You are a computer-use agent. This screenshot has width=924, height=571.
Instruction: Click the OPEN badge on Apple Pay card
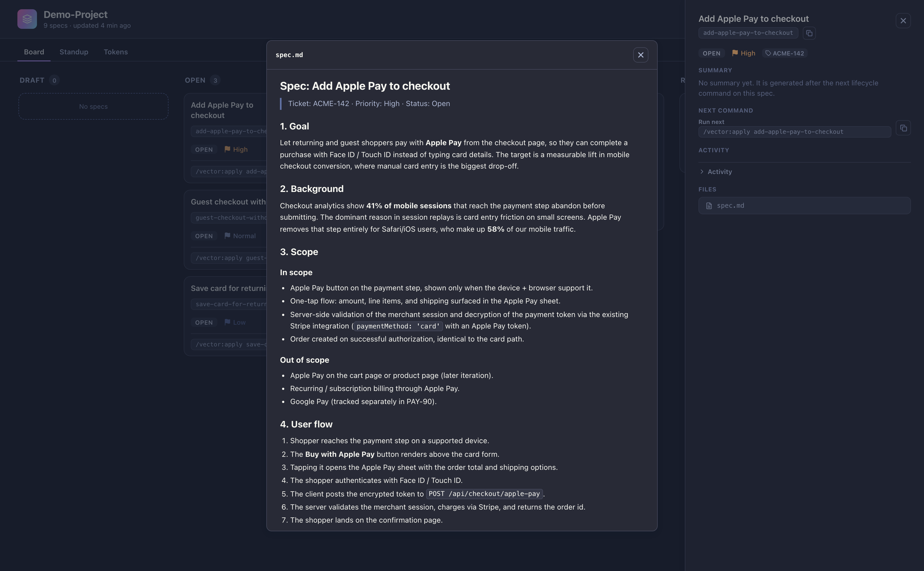[204, 150]
